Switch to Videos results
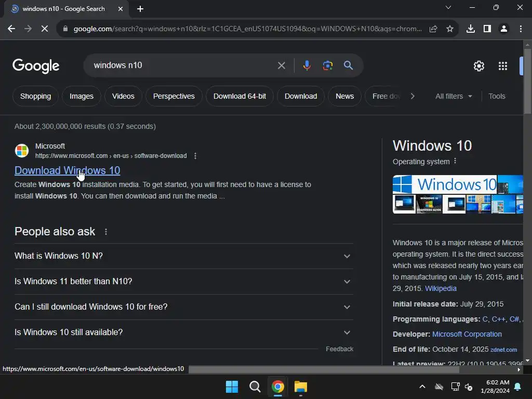The height and width of the screenshot is (399, 532). point(123,96)
